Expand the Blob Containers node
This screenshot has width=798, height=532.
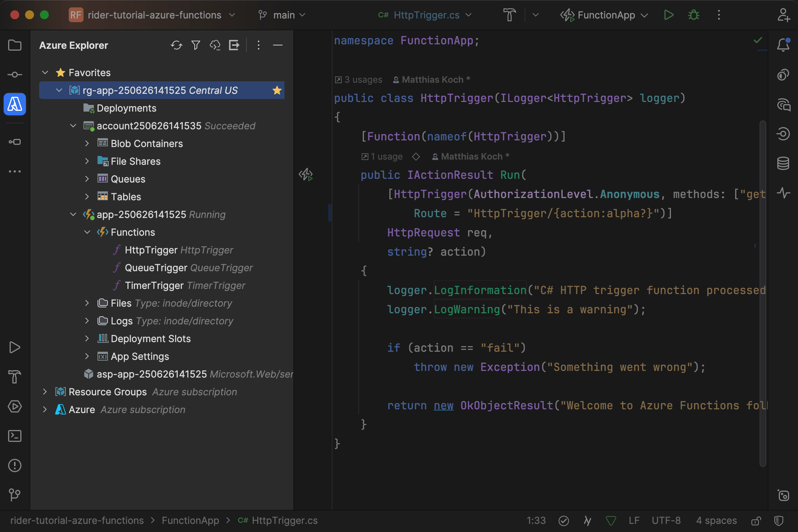click(87, 143)
